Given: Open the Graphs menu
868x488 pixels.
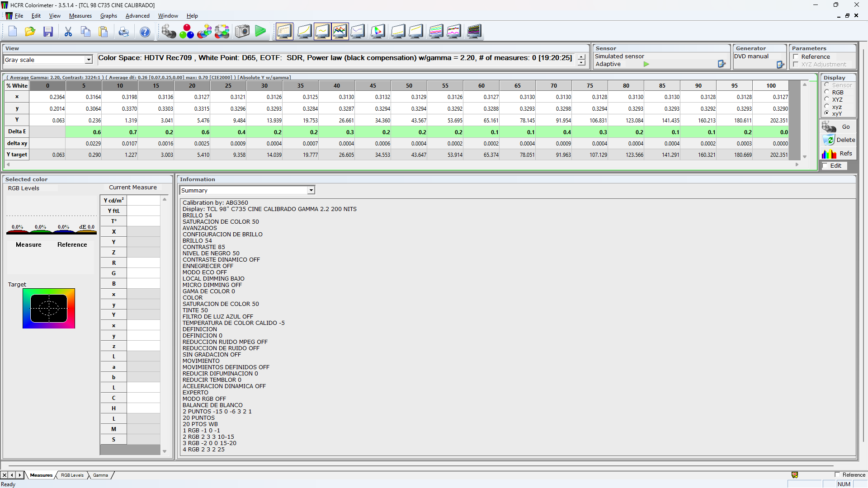Looking at the screenshot, I should 108,16.
